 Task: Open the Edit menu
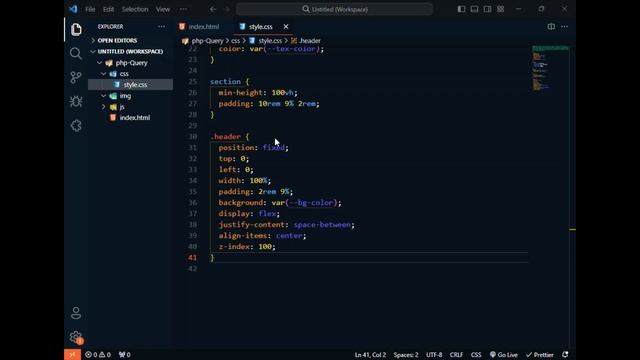pyautogui.click(x=109, y=9)
